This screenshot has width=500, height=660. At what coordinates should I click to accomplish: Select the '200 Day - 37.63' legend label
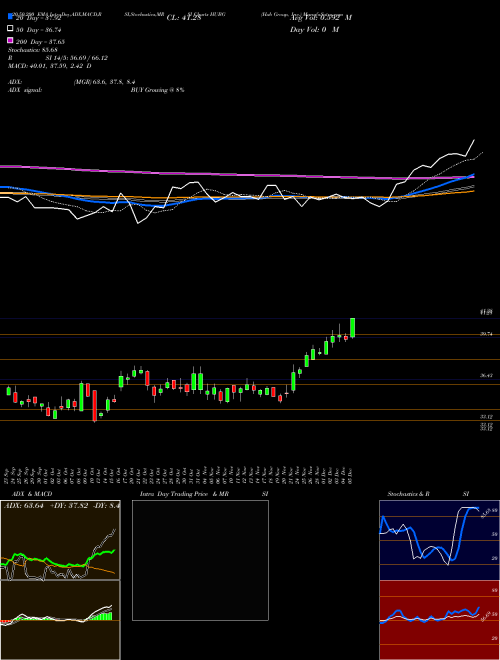pos(40,42)
